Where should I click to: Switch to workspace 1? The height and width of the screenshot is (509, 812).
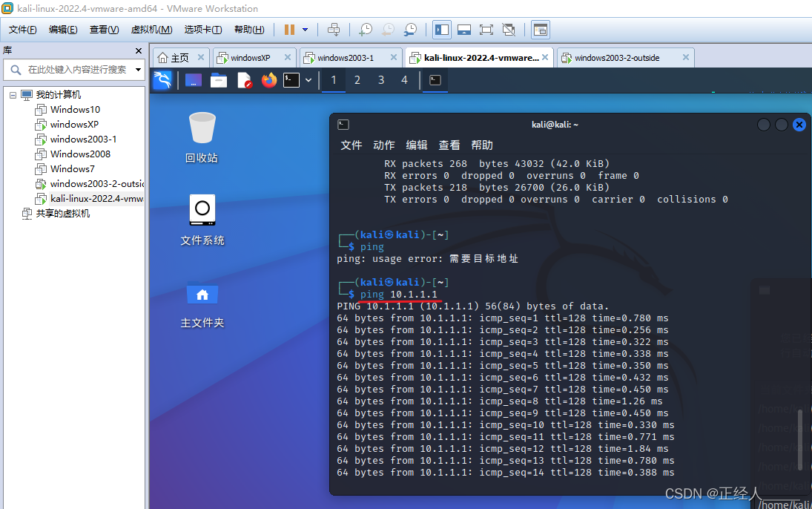coord(334,80)
